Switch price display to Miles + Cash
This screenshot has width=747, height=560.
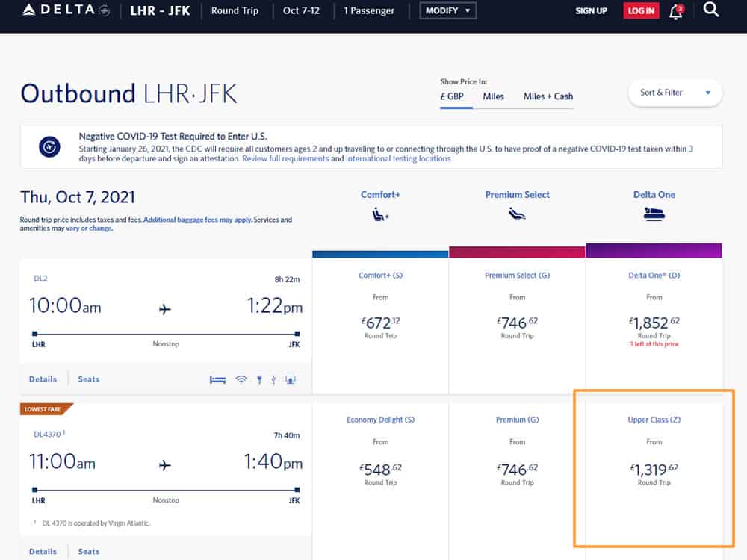point(548,96)
